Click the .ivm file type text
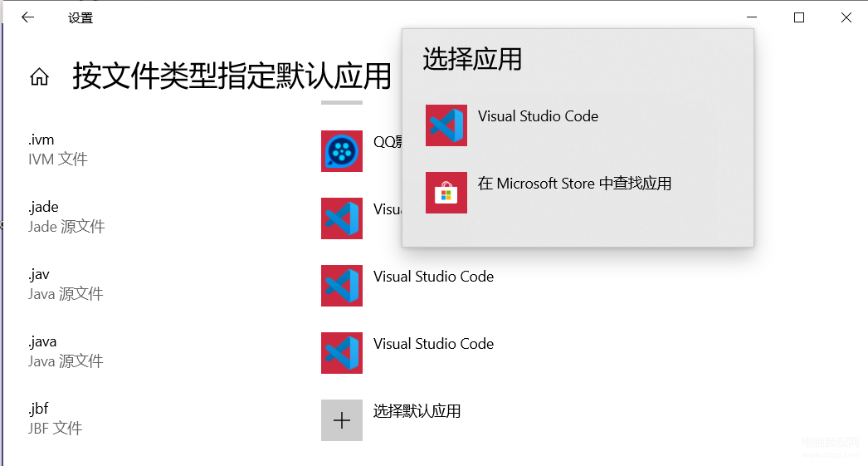This screenshot has width=868, height=466. tap(41, 140)
